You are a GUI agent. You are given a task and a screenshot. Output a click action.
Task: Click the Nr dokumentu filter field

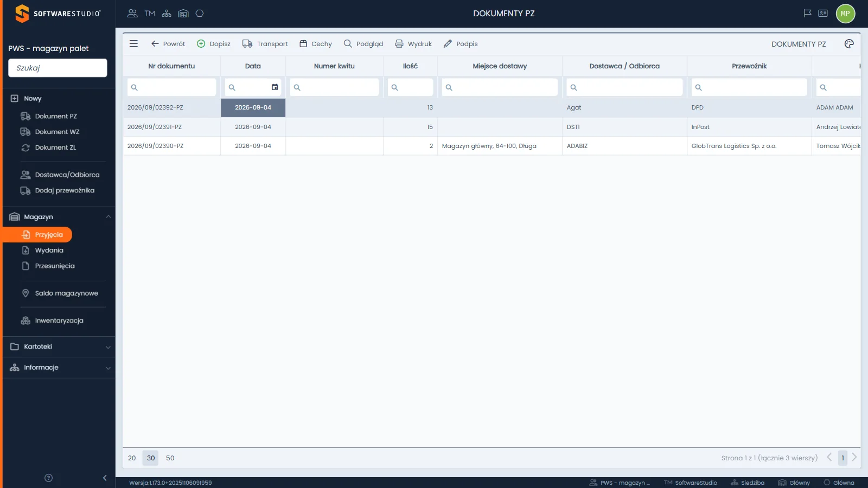pyautogui.click(x=171, y=87)
